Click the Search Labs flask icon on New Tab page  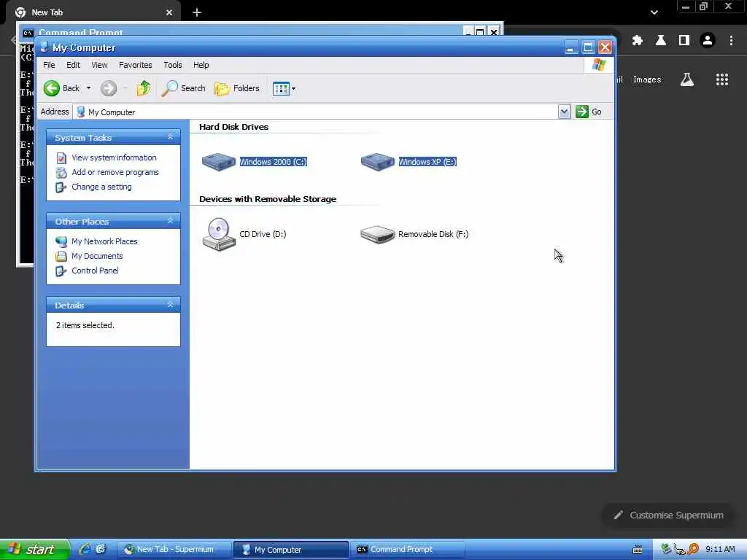click(686, 79)
